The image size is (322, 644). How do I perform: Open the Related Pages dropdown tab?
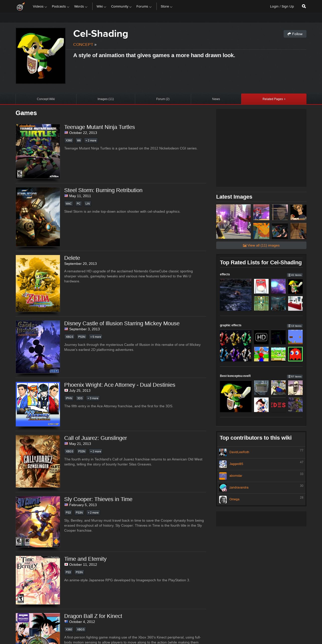(x=274, y=99)
